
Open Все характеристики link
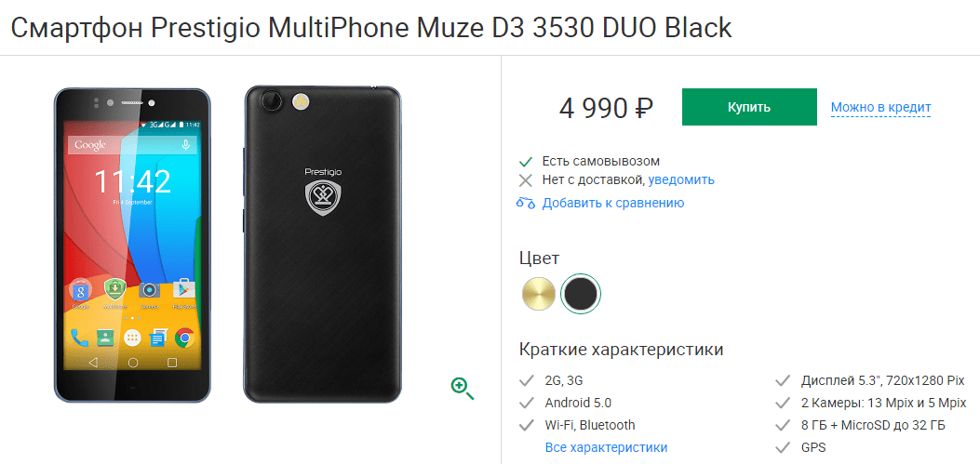606,448
